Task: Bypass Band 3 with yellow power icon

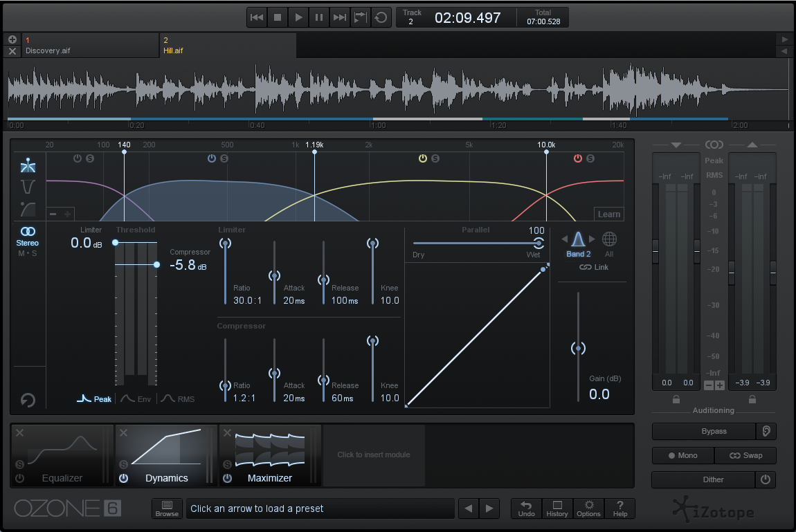Action: click(422, 158)
